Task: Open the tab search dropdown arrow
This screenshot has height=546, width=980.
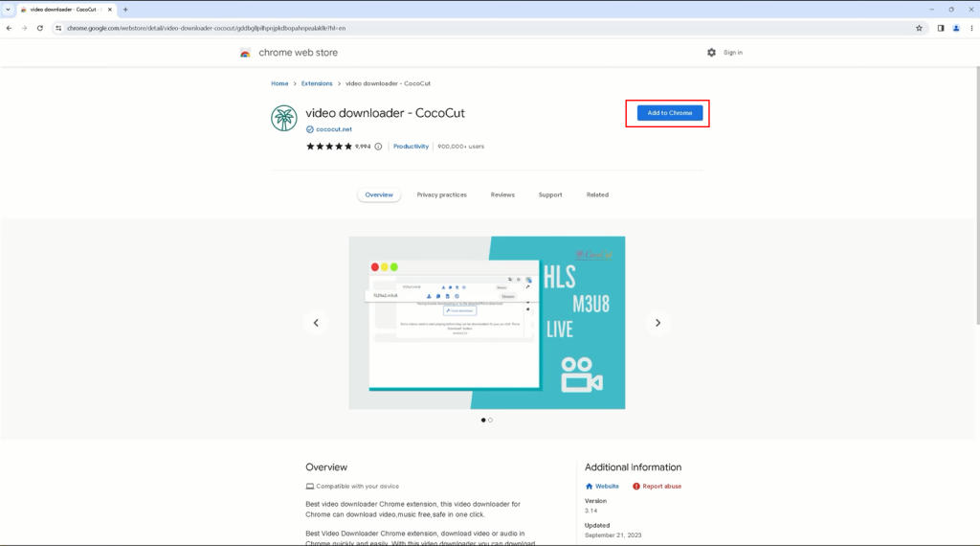Action: [x=8, y=10]
